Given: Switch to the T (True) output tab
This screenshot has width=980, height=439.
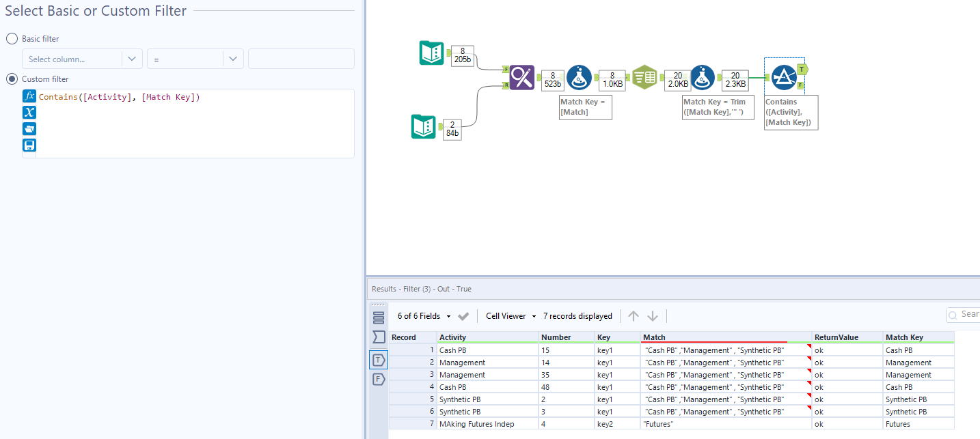Looking at the screenshot, I should pos(379,359).
